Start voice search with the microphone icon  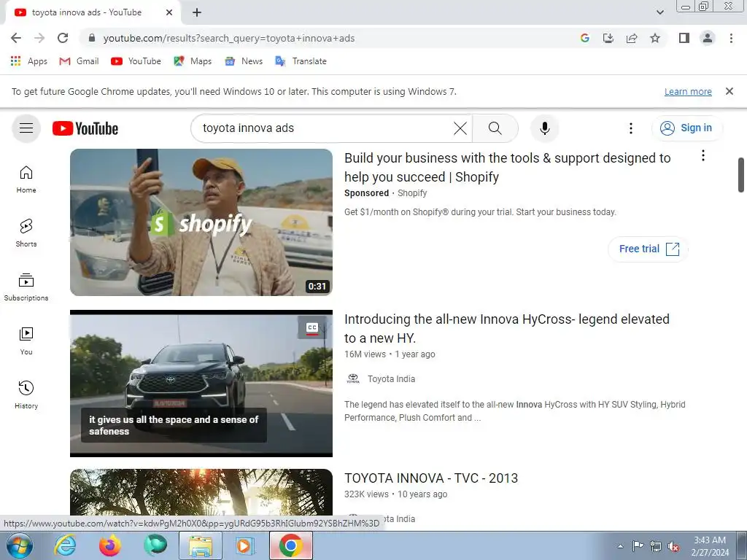(544, 128)
